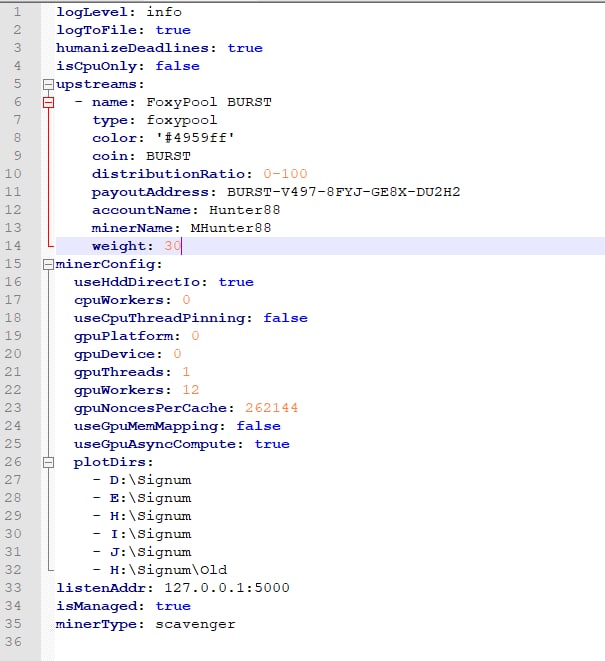Viewport: 605px width, 661px height.
Task: Click the 'scavenger' minerType value
Action: point(195,624)
